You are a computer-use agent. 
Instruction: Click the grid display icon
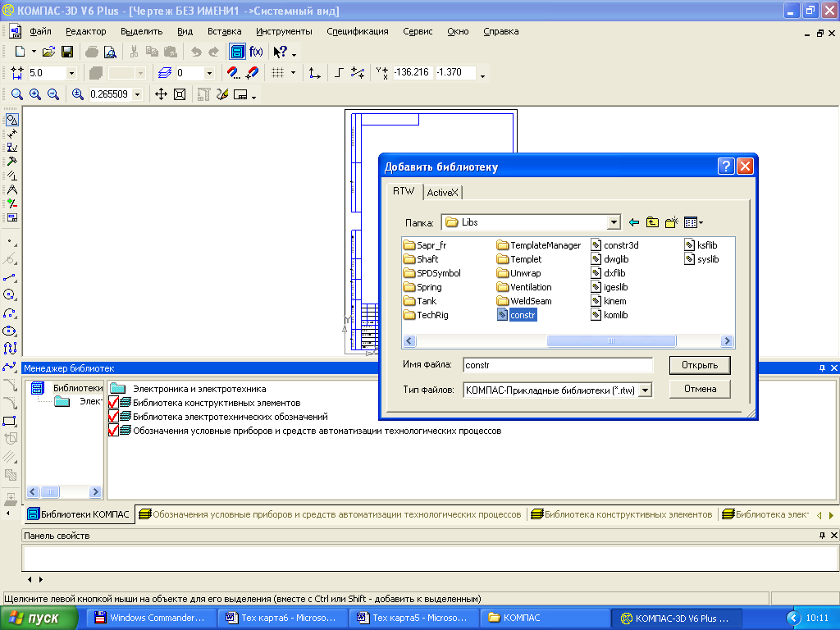[277, 73]
